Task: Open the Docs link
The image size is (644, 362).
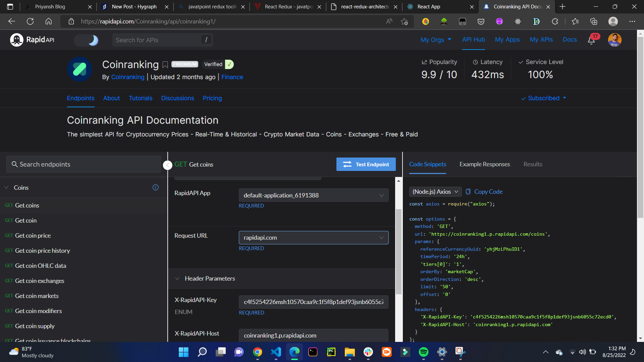Action: pos(570,40)
